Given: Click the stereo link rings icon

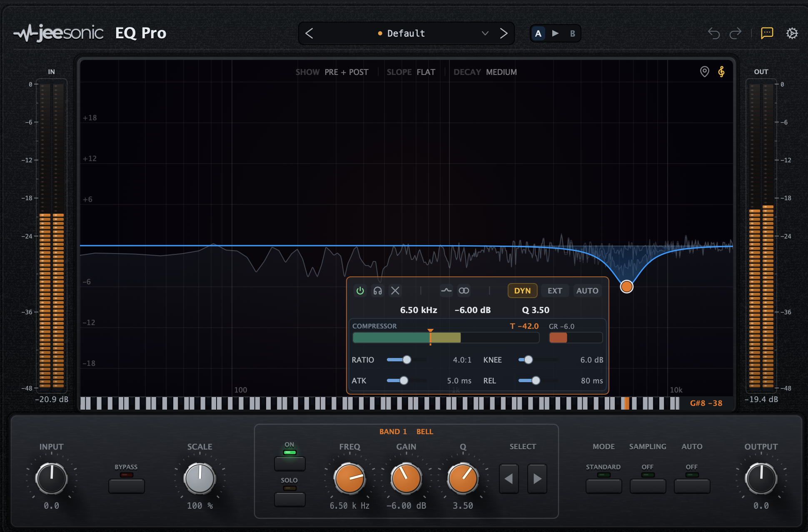Looking at the screenshot, I should (464, 291).
